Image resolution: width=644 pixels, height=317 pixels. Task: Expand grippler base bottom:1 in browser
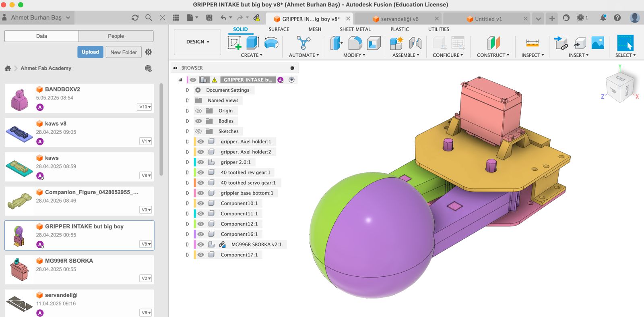pos(188,193)
